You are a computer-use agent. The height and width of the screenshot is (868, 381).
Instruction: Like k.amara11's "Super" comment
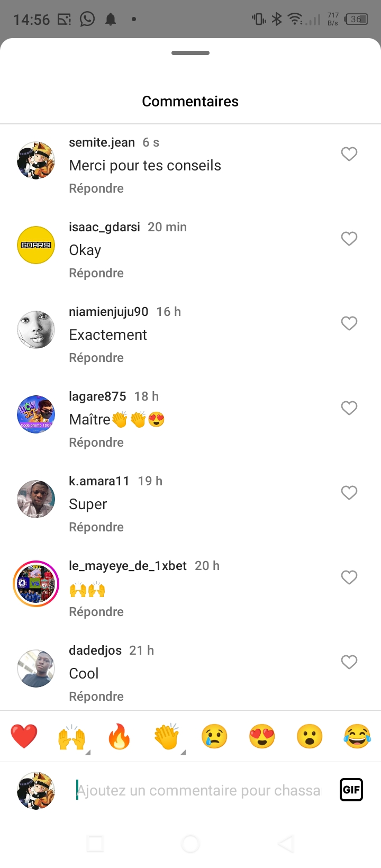[x=349, y=493]
